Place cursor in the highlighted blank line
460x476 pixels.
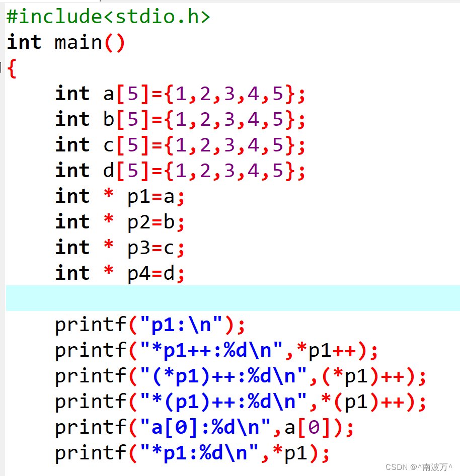click(233, 298)
